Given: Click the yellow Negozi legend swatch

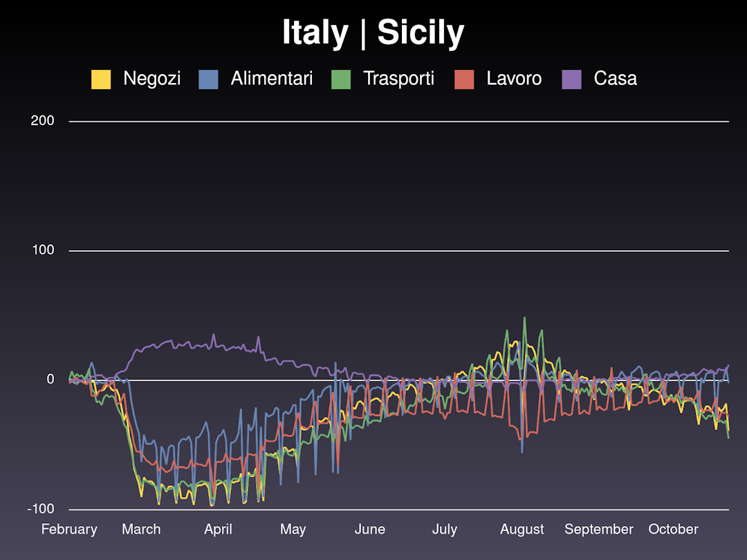Looking at the screenshot, I should tap(101, 79).
